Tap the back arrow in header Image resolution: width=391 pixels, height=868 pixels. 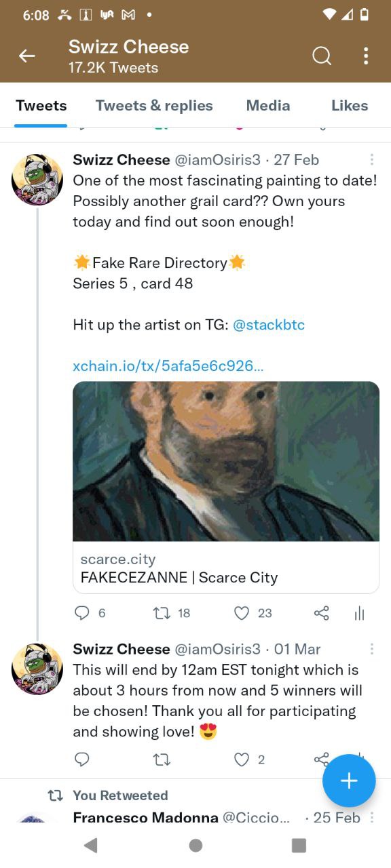26,56
